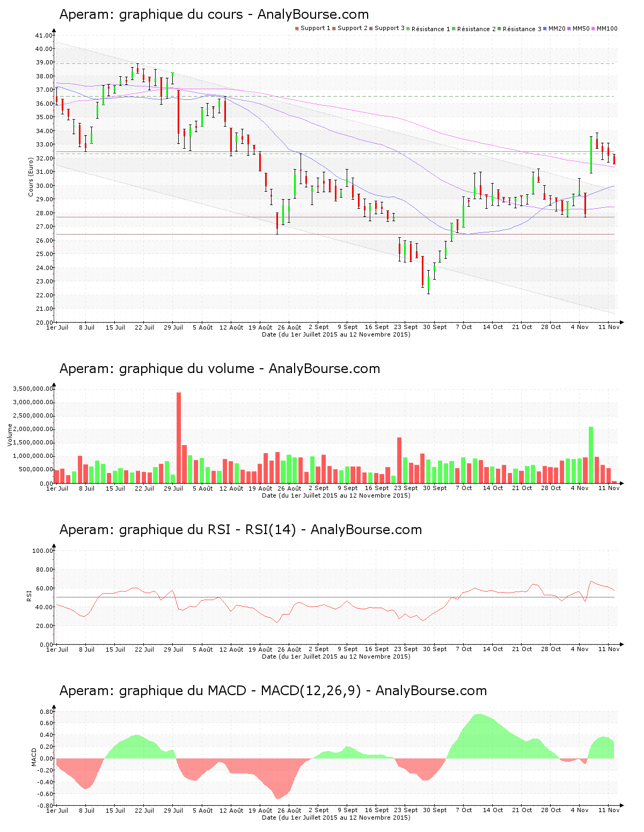This screenshot has height=832, width=644.
Task: Select the MM100 legend entry
Action: 606,28
